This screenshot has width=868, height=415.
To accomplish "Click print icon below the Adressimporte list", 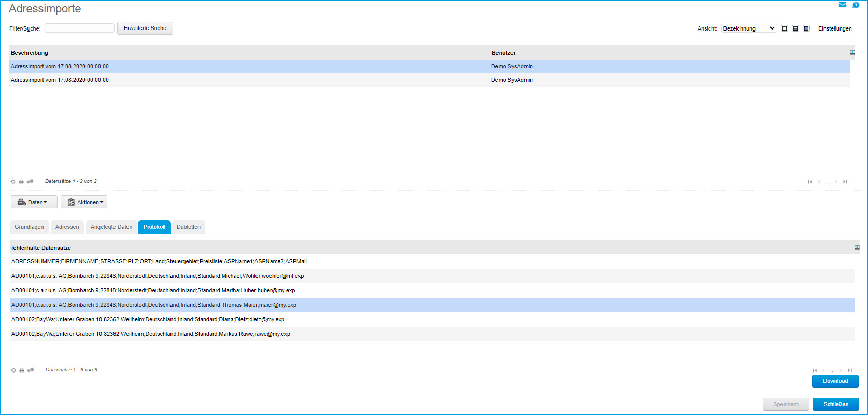I will [21, 182].
